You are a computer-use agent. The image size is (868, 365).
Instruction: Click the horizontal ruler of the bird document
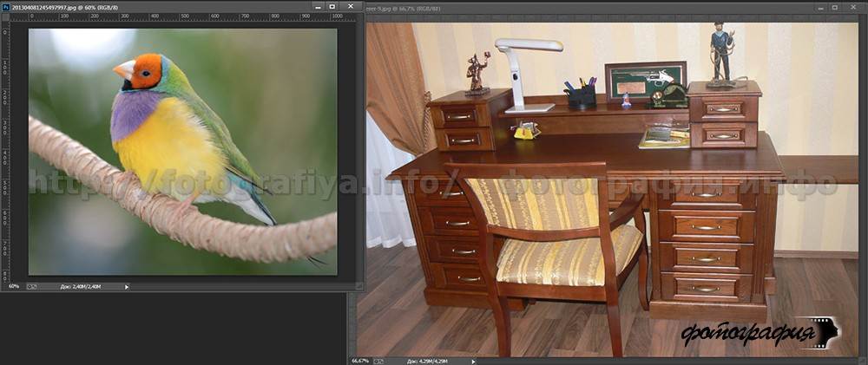click(174, 16)
